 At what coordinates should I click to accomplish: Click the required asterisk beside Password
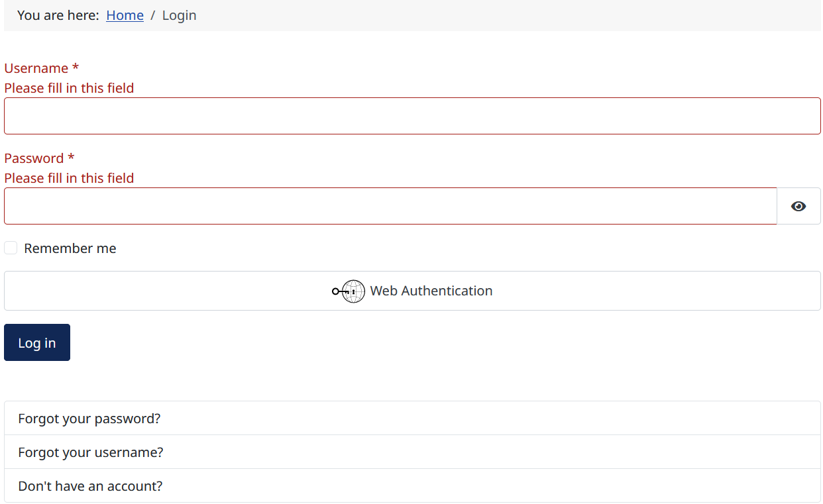point(71,158)
